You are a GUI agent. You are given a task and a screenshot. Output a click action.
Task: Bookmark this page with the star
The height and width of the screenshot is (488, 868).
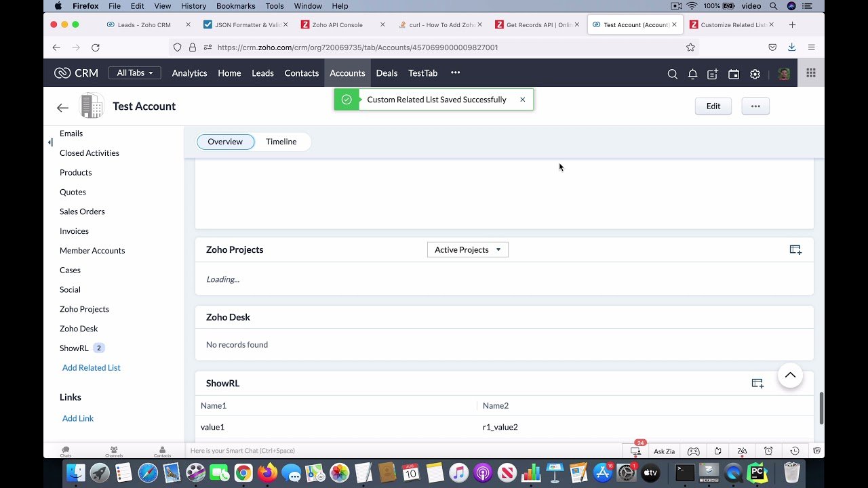[690, 47]
